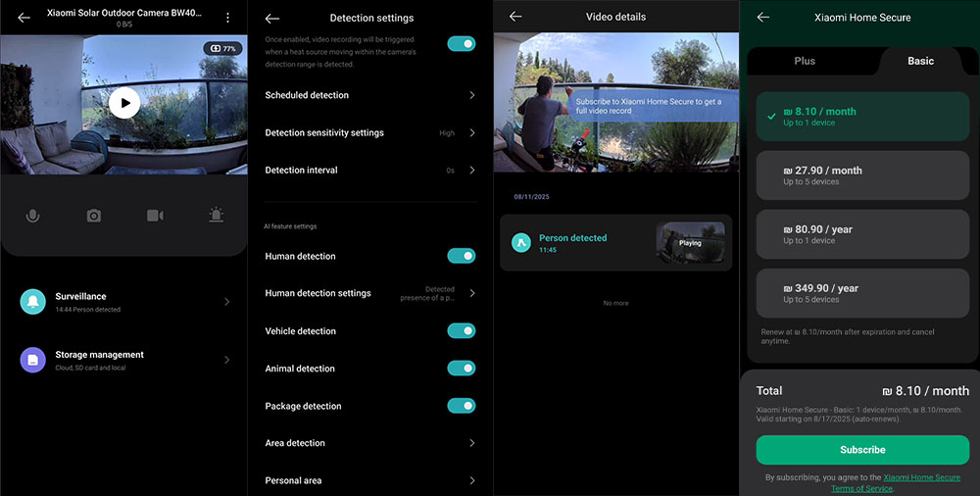Switch to the Plus plan tab

(x=805, y=61)
